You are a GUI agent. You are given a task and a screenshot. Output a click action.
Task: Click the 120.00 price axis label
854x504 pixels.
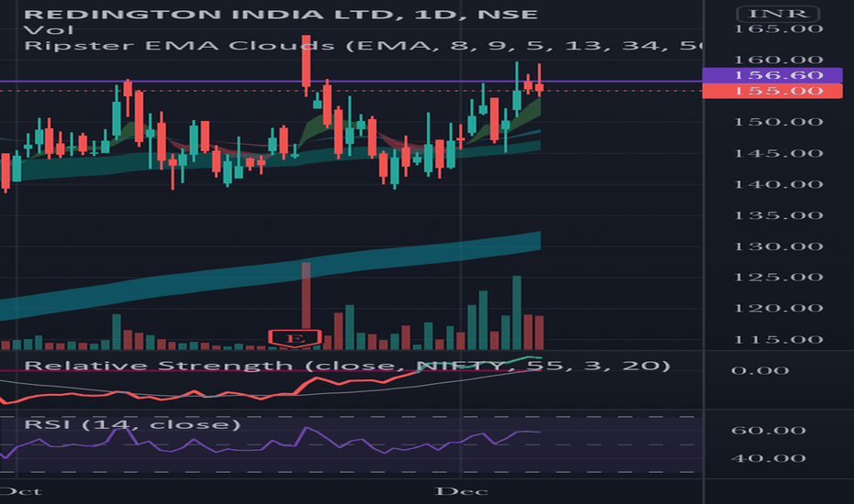coord(778,309)
